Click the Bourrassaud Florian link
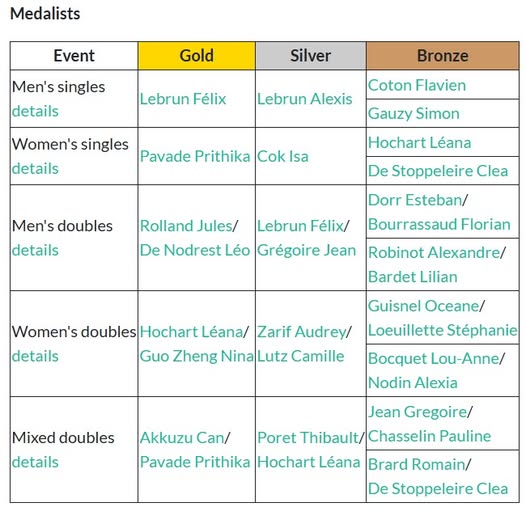The width and height of the screenshot is (526, 507). point(439,224)
